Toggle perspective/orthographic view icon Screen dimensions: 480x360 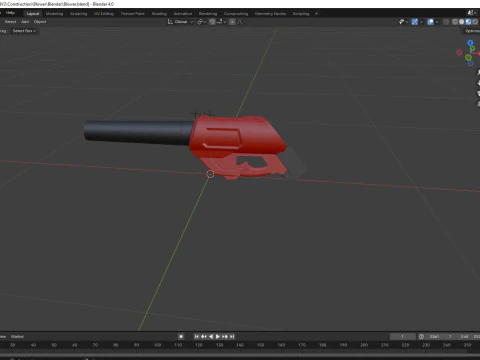pos(478,104)
